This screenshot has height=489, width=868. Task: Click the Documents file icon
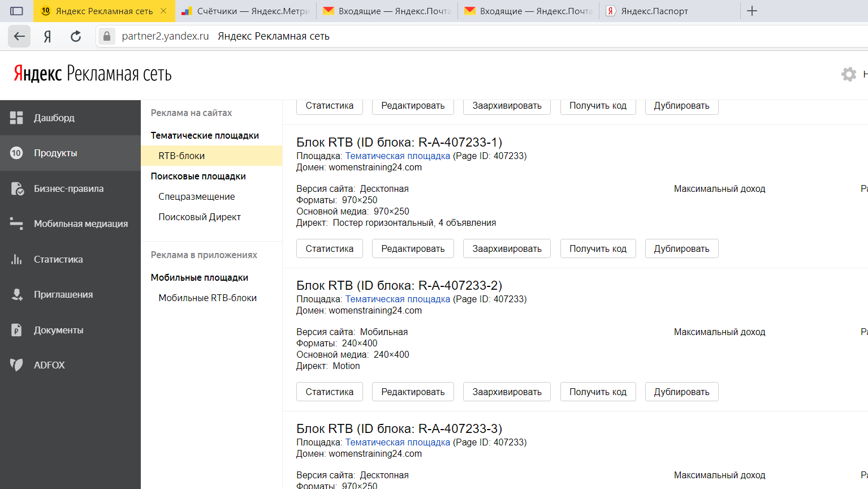pos(16,330)
